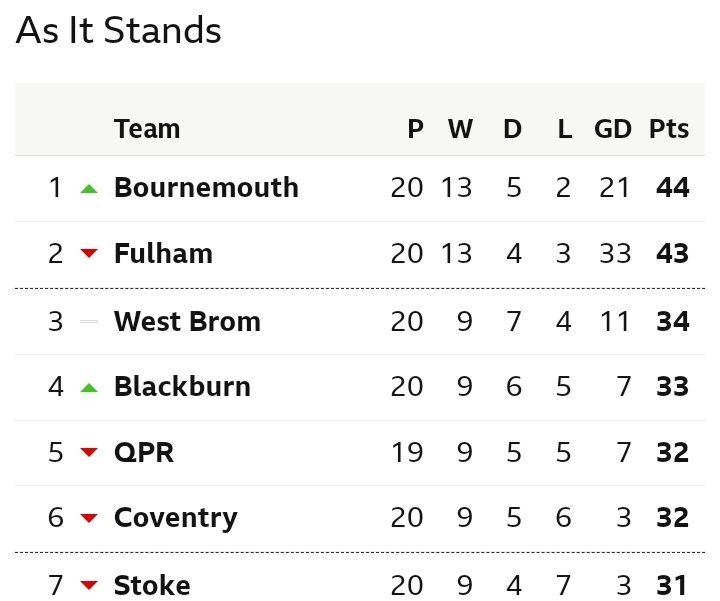The image size is (720, 601).
Task: Click Stoke's red down arrow icon
Action: (x=89, y=584)
